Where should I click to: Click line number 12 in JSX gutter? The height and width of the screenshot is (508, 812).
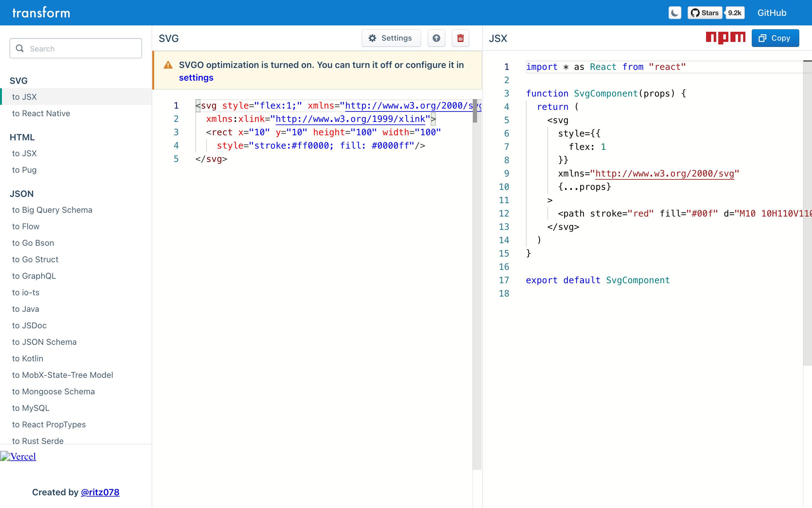[x=504, y=213]
